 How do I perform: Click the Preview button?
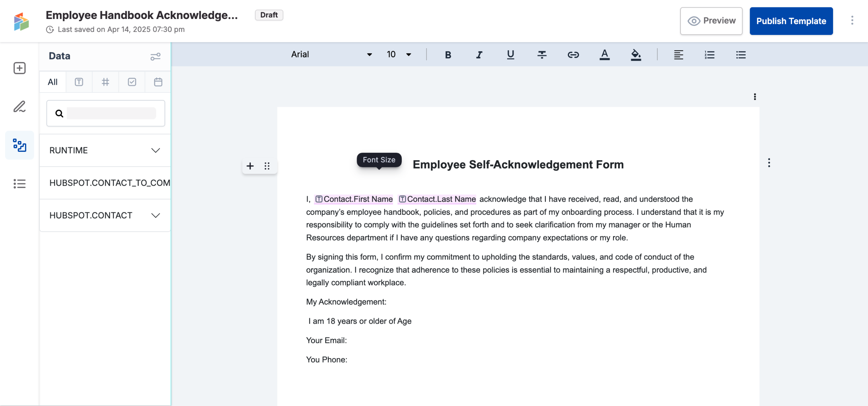coord(711,21)
